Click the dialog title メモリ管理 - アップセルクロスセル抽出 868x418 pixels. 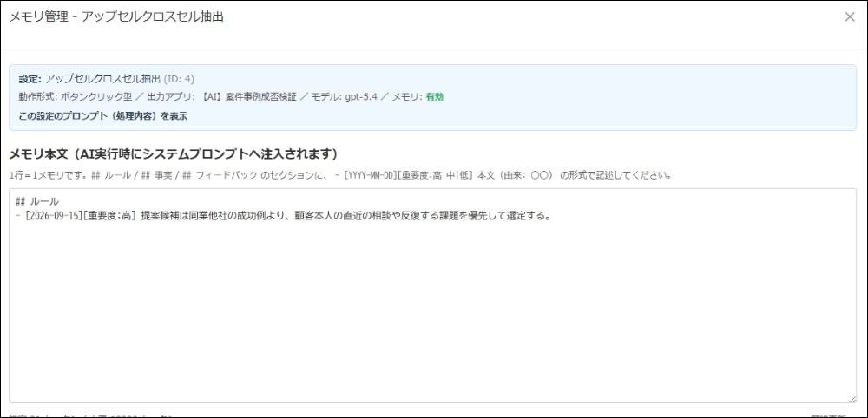click(x=116, y=16)
